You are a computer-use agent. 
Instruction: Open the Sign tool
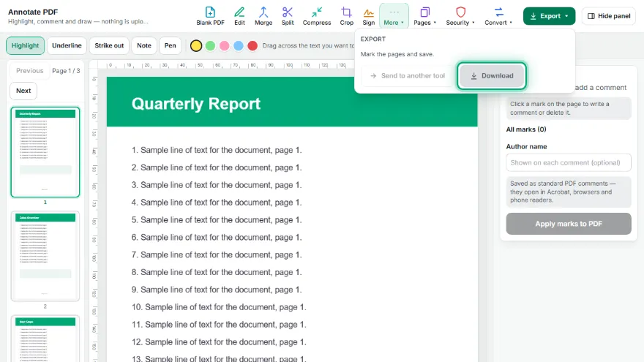[x=368, y=16]
